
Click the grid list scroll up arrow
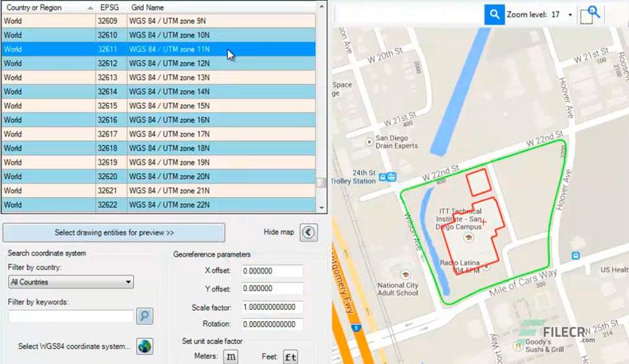(321, 7)
